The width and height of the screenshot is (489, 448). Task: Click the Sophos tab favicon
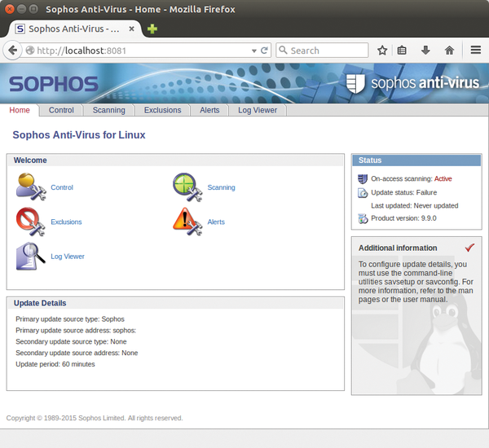(x=20, y=29)
